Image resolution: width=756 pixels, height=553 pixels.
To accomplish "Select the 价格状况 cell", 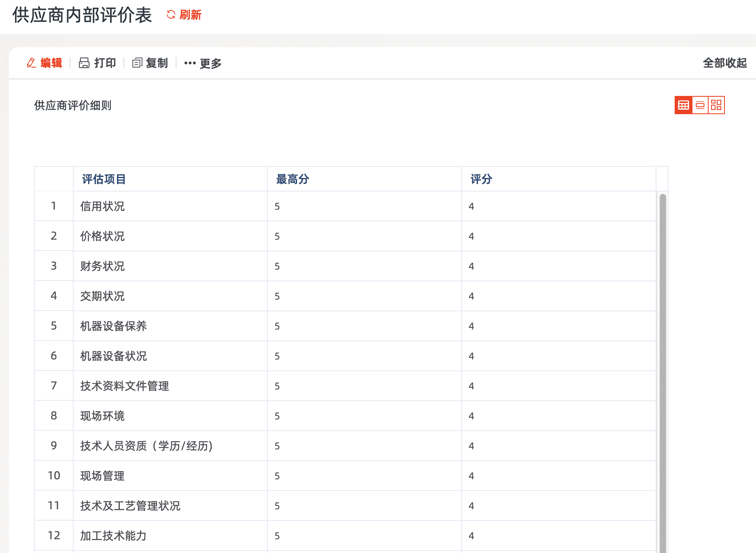I will tap(170, 236).
